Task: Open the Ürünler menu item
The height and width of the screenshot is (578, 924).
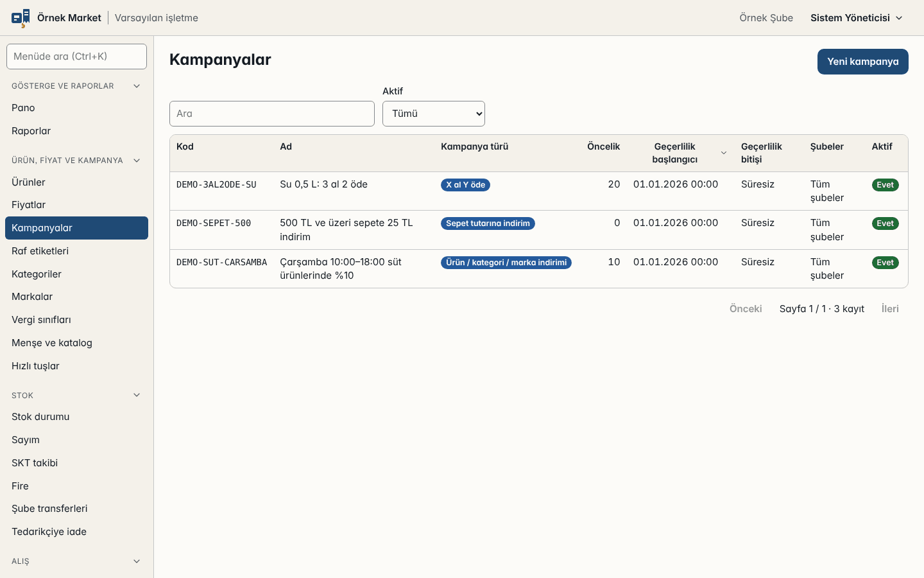Action: pos(76,182)
